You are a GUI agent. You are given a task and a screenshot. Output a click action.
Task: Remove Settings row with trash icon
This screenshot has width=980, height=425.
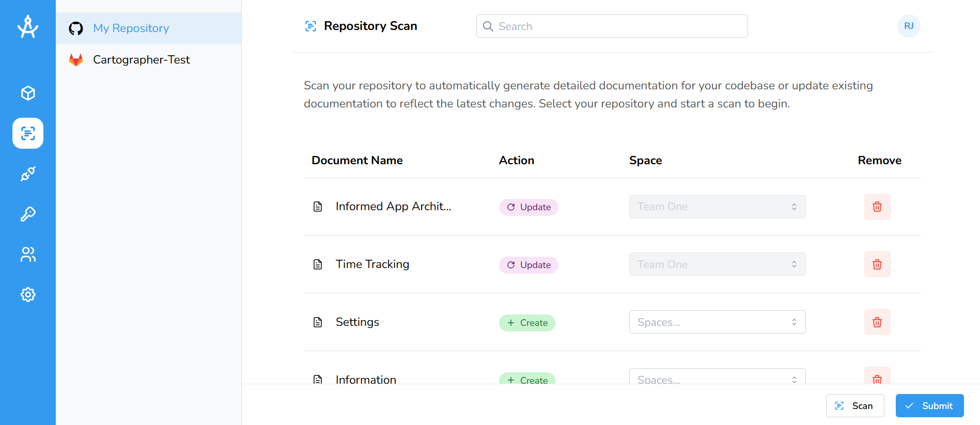point(877,322)
